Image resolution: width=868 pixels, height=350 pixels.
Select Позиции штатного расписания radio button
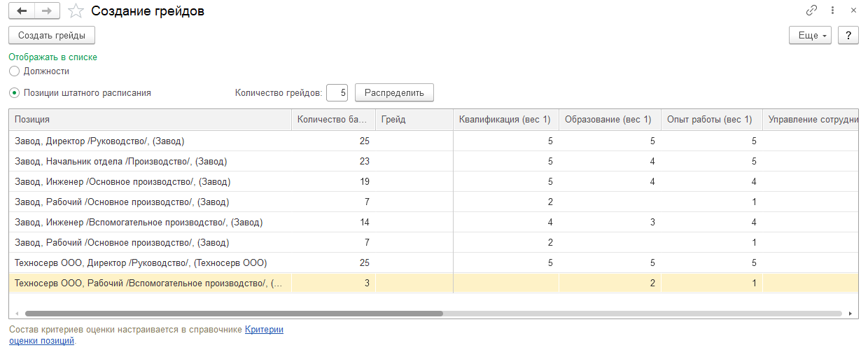14,92
